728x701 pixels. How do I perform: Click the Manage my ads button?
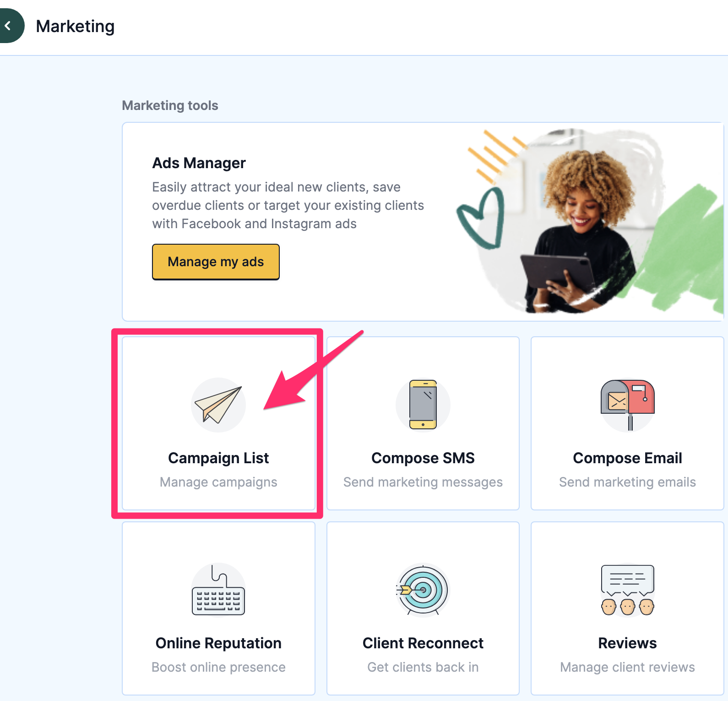click(x=216, y=262)
